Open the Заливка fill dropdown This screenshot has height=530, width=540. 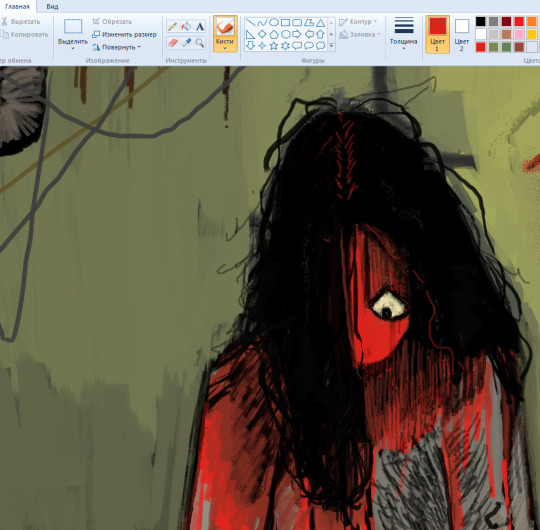point(379,34)
